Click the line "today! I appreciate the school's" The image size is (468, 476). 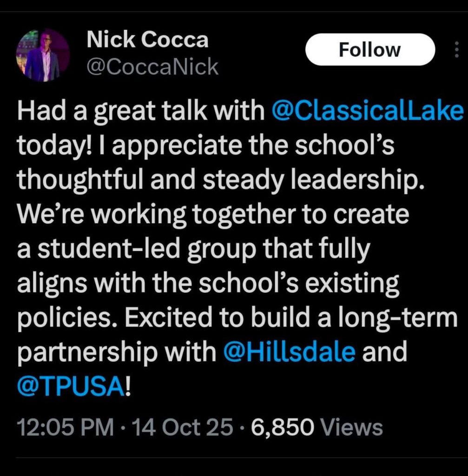pyautogui.click(x=205, y=147)
